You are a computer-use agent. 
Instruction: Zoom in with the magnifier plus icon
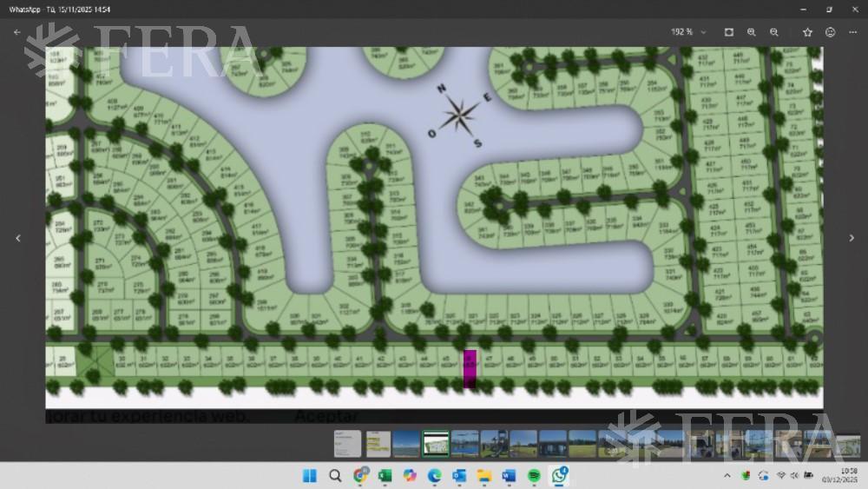coord(751,32)
